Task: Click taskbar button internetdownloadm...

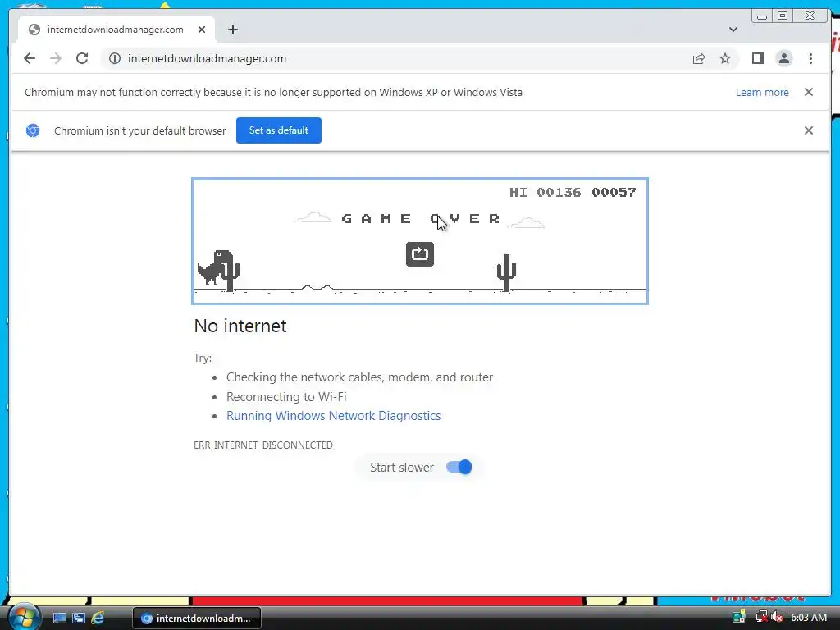Action: click(197, 619)
